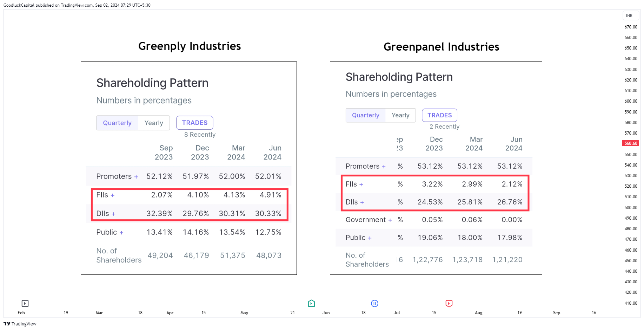Click Greenpanel DIIs value 26.76%

[510, 202]
